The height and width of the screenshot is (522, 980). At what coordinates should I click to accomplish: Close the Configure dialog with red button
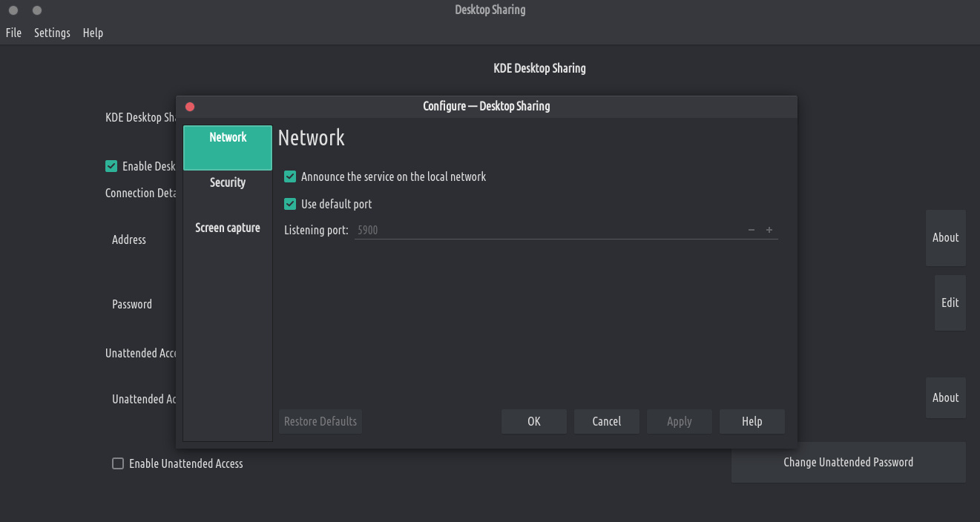click(x=190, y=106)
